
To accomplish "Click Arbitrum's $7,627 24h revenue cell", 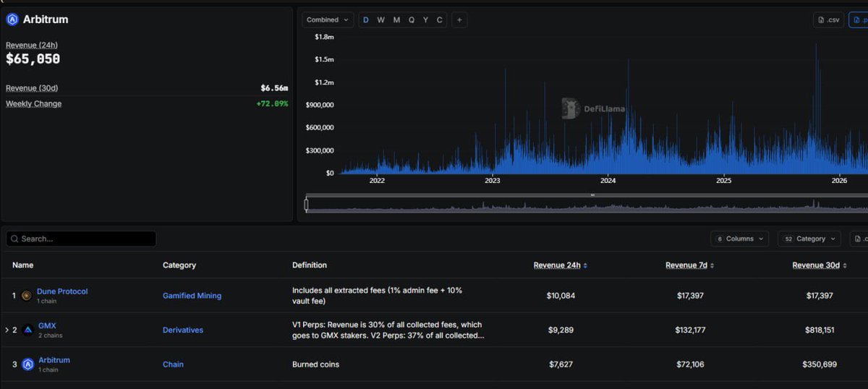I will tap(561, 364).
